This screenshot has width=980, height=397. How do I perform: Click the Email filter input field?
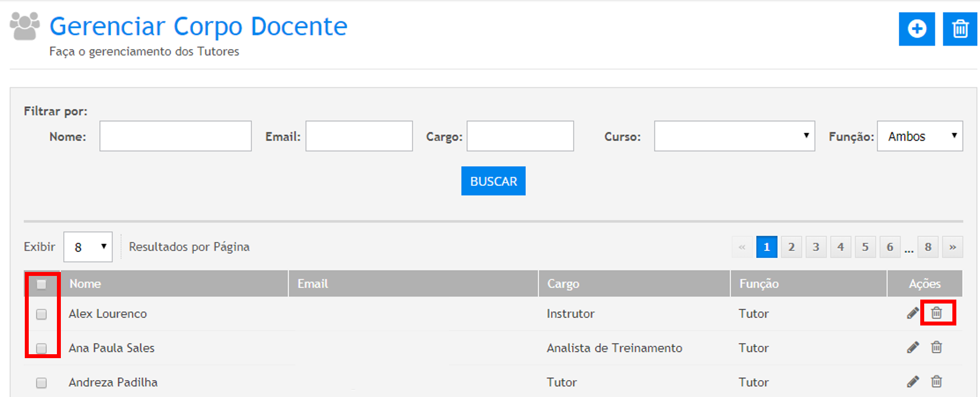(359, 136)
